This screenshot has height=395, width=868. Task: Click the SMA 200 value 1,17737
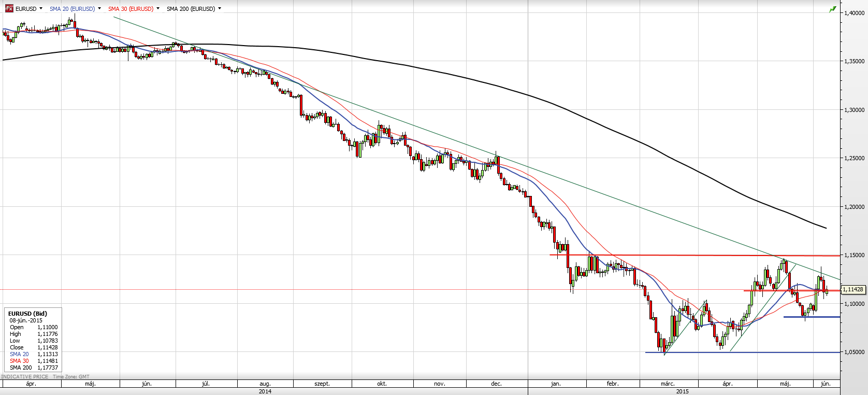[x=48, y=368]
